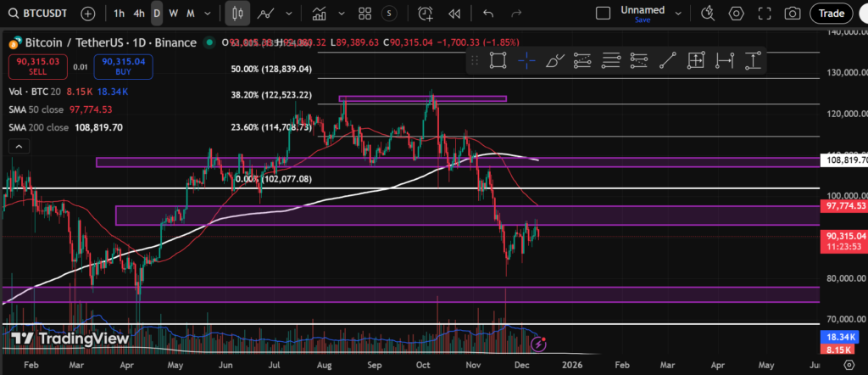This screenshot has width=868, height=375.
Task: Click the 90,315.04 BUY button
Action: tap(124, 66)
